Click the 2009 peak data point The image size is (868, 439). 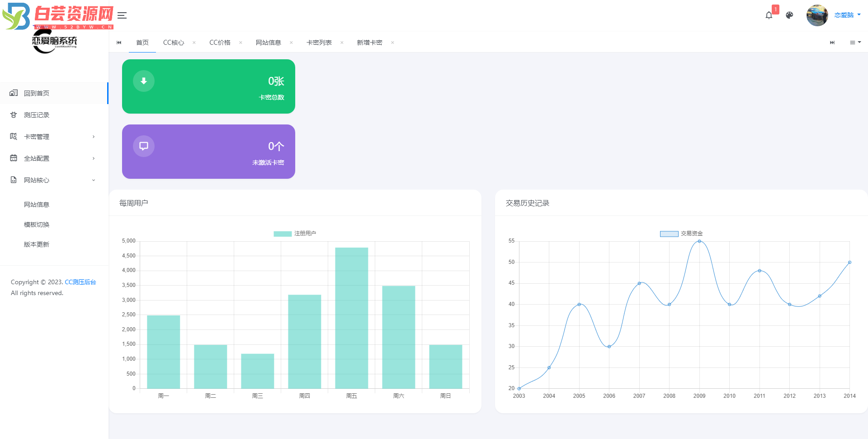(x=699, y=241)
